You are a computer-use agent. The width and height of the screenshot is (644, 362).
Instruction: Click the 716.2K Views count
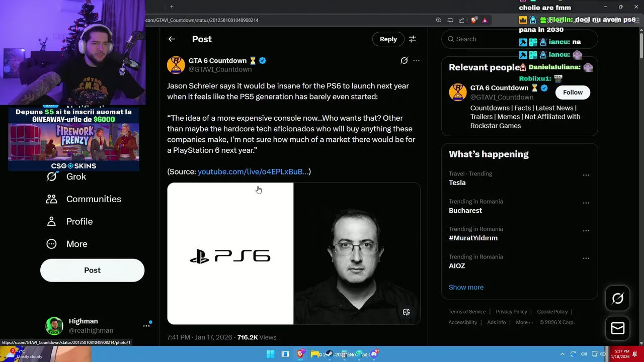click(x=257, y=337)
